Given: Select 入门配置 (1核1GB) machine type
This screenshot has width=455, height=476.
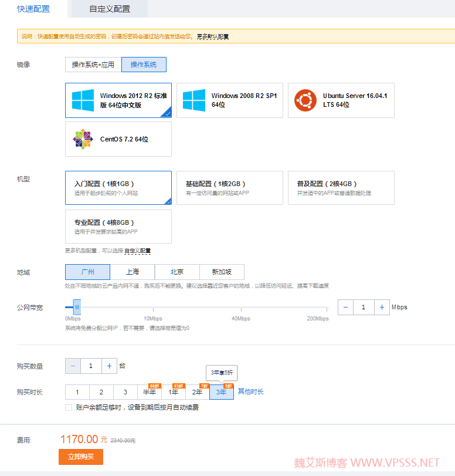Looking at the screenshot, I should 118,188.
